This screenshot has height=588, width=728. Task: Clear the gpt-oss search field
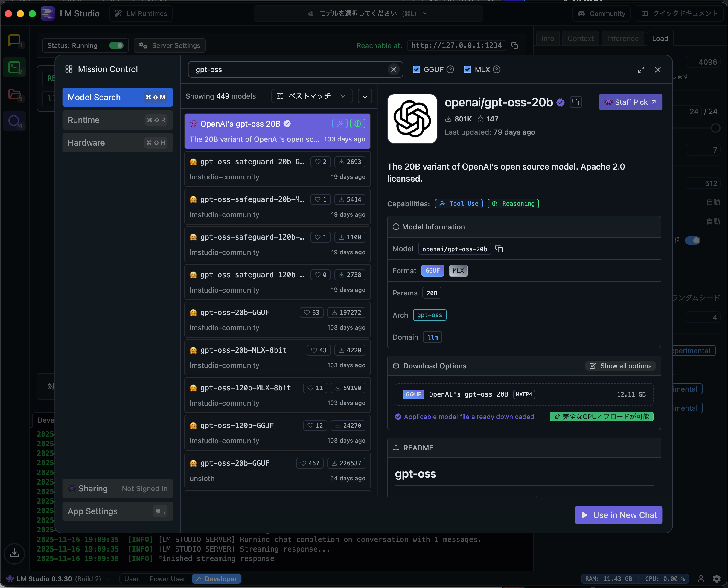click(x=393, y=69)
